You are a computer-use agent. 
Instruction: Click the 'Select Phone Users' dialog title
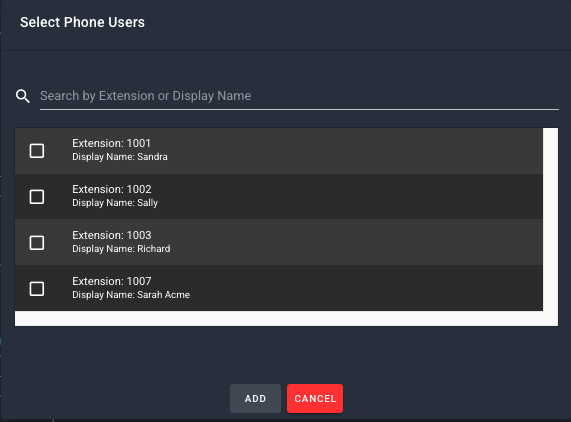pyautogui.click(x=82, y=22)
